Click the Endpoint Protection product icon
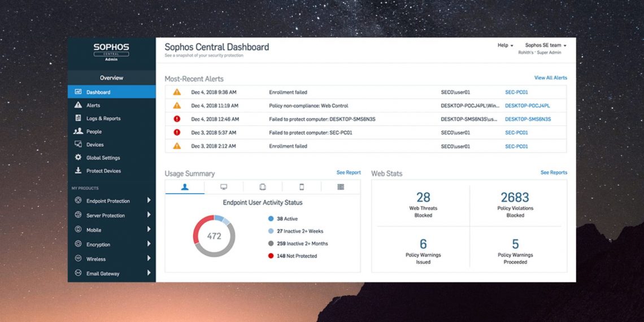 78,201
